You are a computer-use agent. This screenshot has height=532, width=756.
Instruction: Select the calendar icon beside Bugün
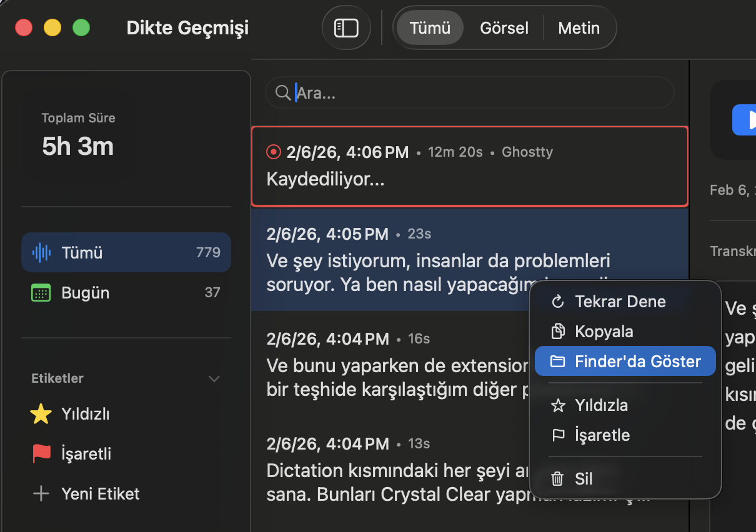point(41,292)
